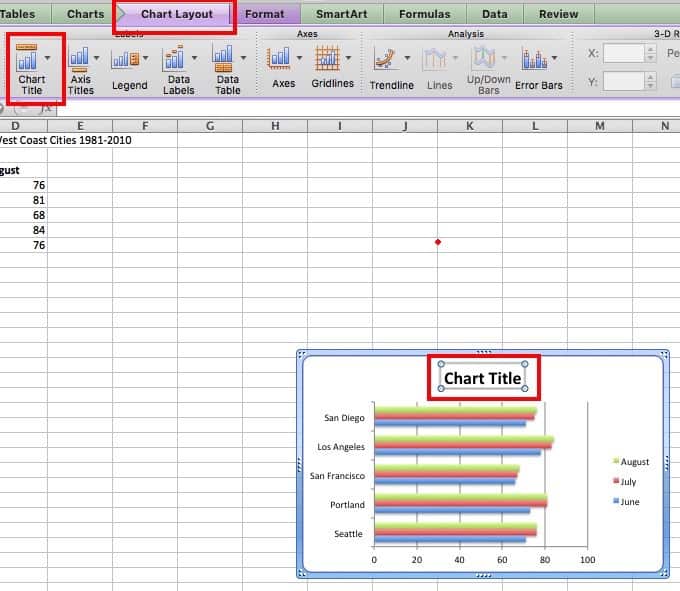Screen dimensions: 680x591
Task: Open the Review tab
Action: coord(559,14)
